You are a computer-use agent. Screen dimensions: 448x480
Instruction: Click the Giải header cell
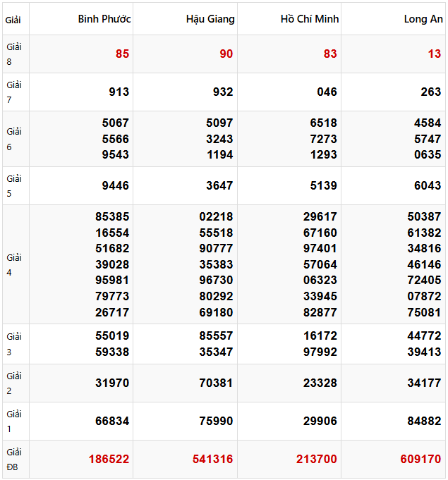tap(13, 20)
